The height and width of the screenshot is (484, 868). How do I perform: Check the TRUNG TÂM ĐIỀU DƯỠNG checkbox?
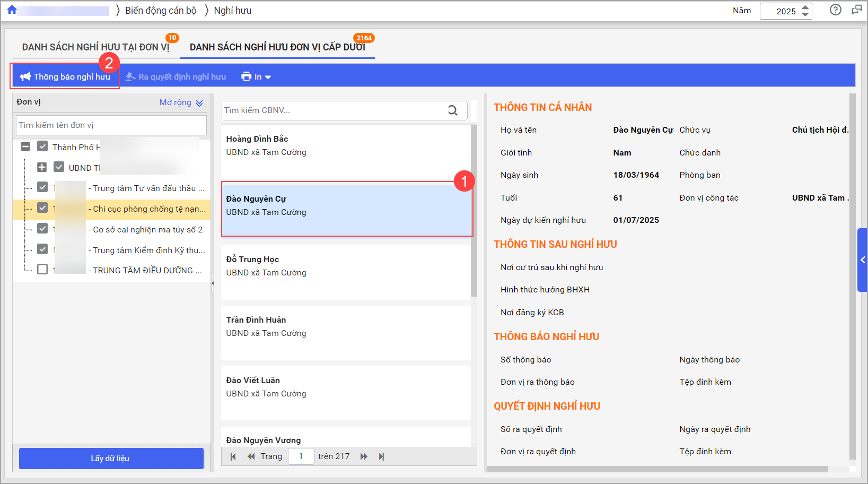point(42,270)
